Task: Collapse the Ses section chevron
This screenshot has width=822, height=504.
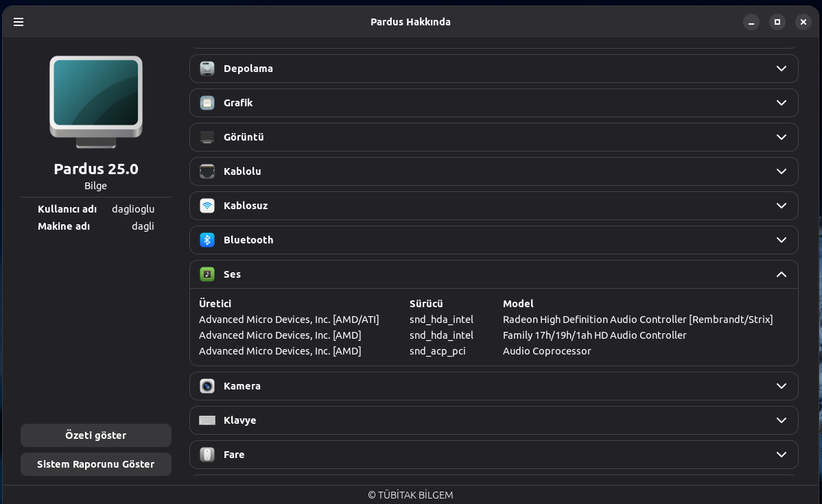Action: (781, 274)
